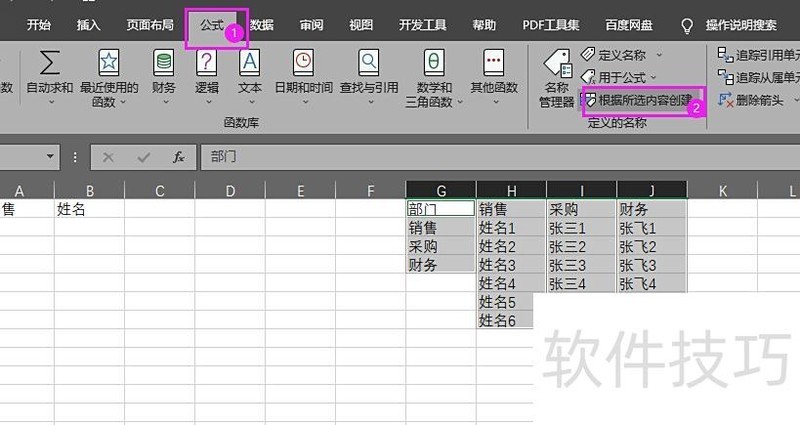Open More Functions (其他函数) icon
The height and width of the screenshot is (425, 800).
point(493,63)
